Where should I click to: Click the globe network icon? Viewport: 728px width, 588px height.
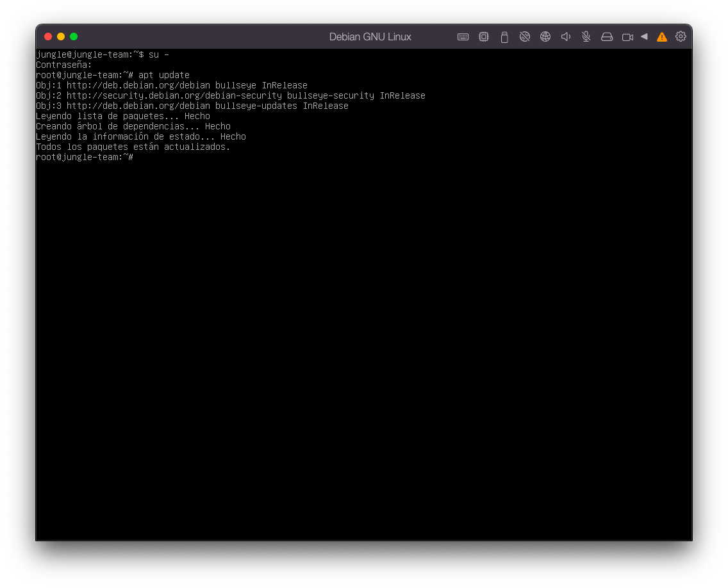click(x=545, y=37)
